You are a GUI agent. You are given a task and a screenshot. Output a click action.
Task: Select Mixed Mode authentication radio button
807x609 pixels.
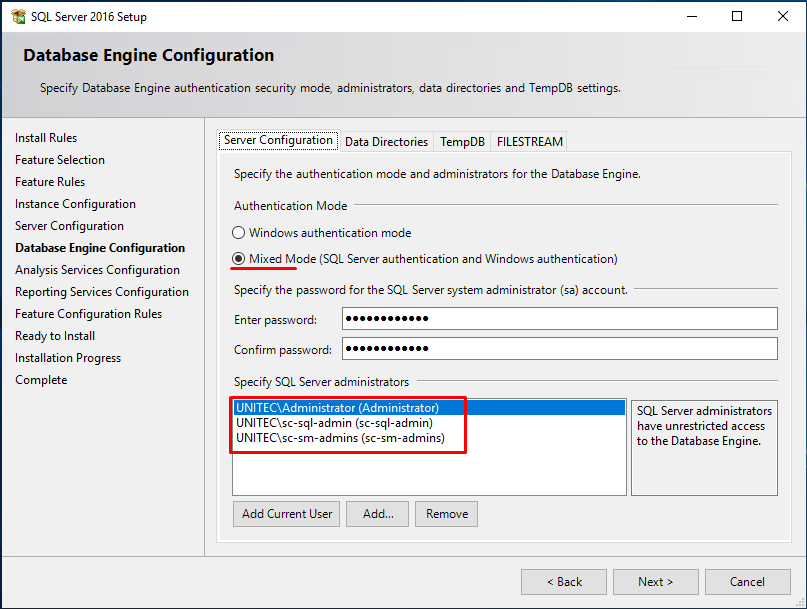[238, 258]
